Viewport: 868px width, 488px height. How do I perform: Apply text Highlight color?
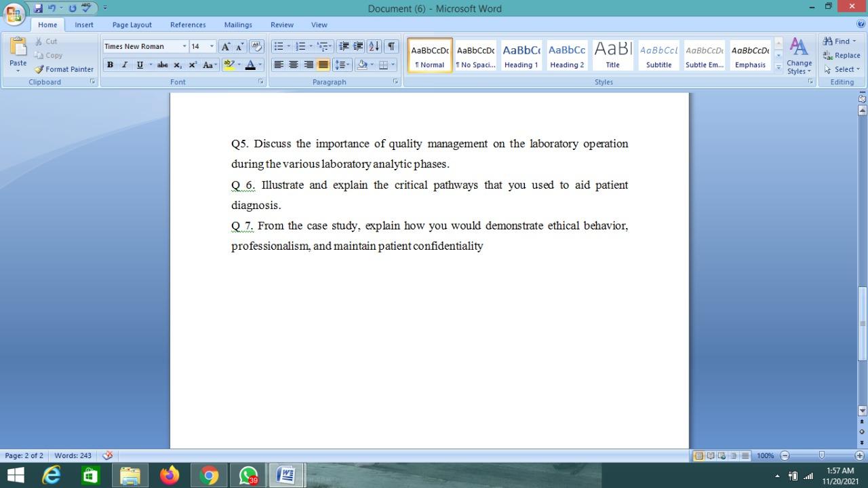click(229, 64)
